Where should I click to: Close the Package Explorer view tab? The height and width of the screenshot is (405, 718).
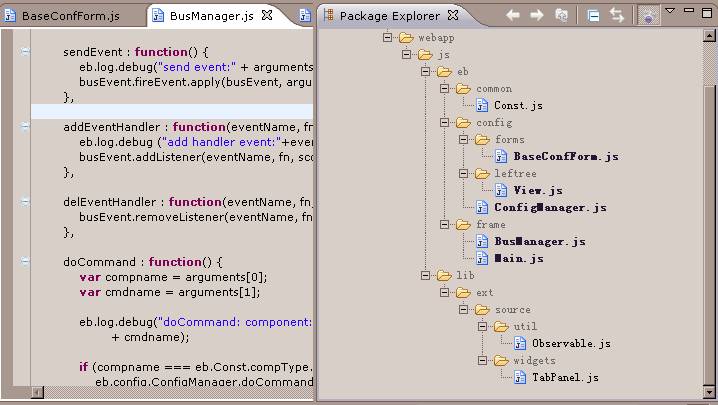[453, 15]
